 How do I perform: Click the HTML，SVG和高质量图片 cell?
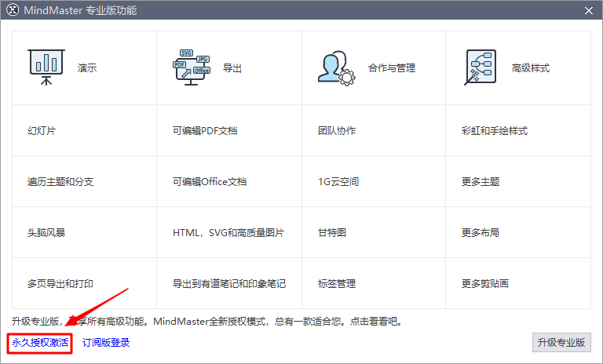tap(229, 232)
